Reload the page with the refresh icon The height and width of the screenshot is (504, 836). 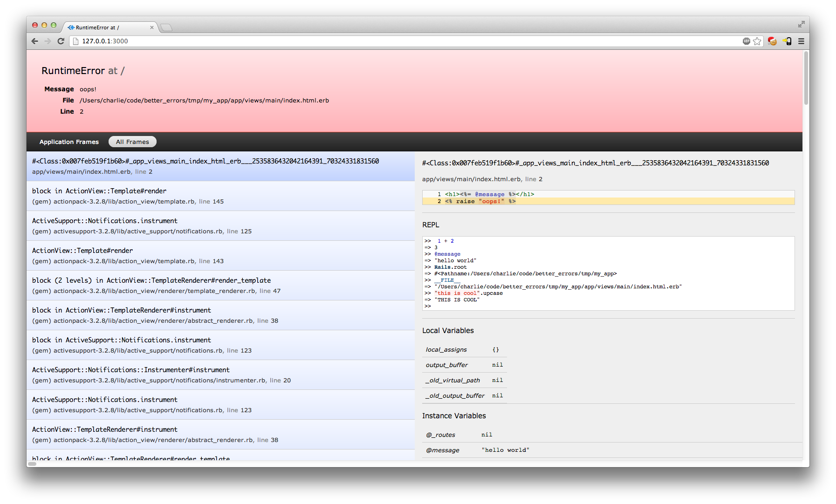[x=61, y=41]
